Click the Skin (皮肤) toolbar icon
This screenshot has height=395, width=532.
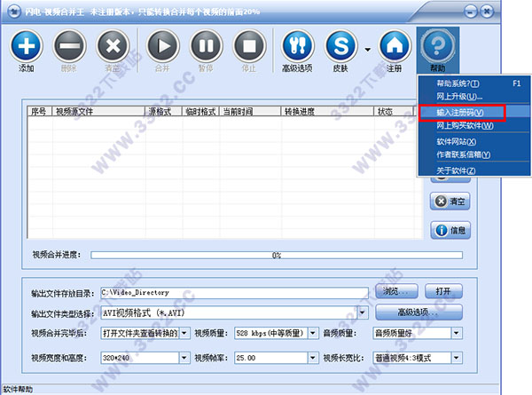(341, 44)
